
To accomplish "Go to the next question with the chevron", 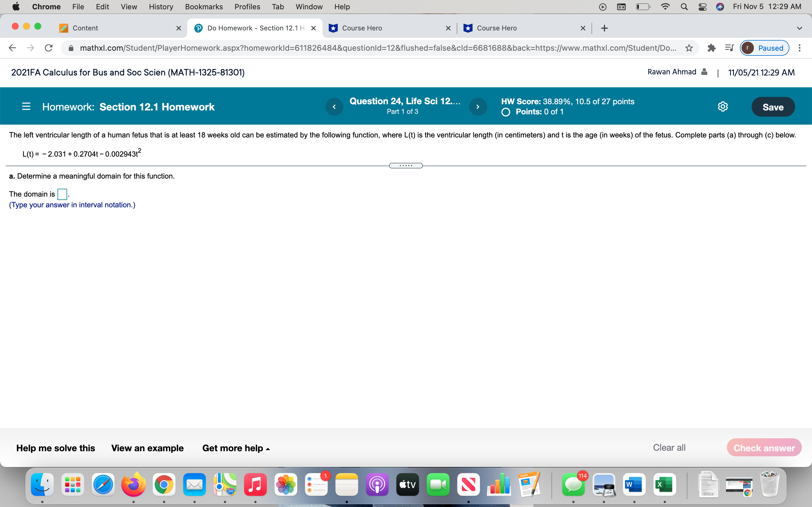I will pyautogui.click(x=478, y=106).
